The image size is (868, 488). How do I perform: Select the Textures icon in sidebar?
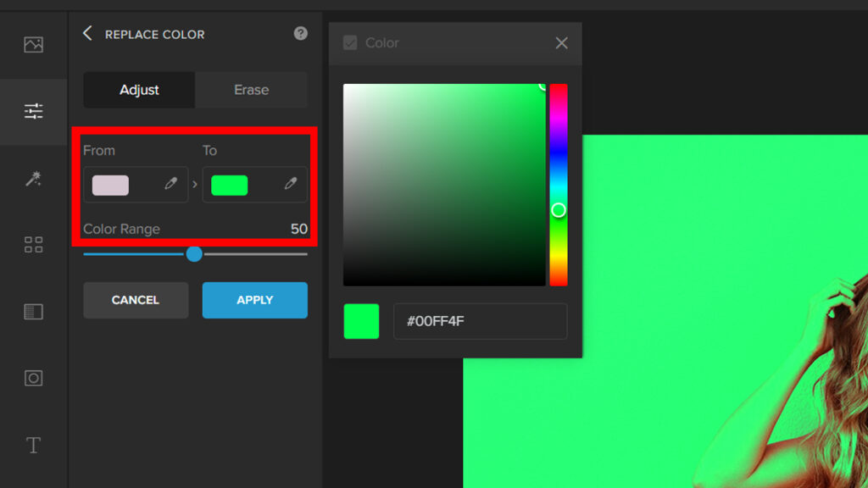pyautogui.click(x=34, y=312)
